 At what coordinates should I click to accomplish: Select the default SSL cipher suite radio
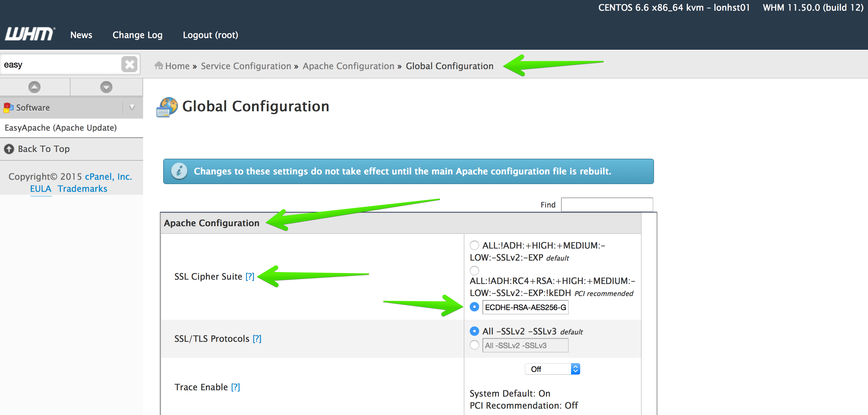474,245
